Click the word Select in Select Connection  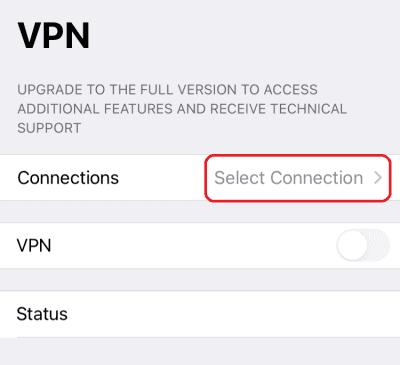240,178
